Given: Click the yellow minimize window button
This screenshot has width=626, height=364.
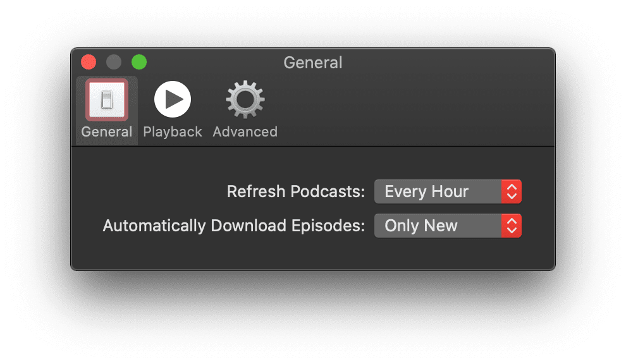Looking at the screenshot, I should click(x=114, y=63).
